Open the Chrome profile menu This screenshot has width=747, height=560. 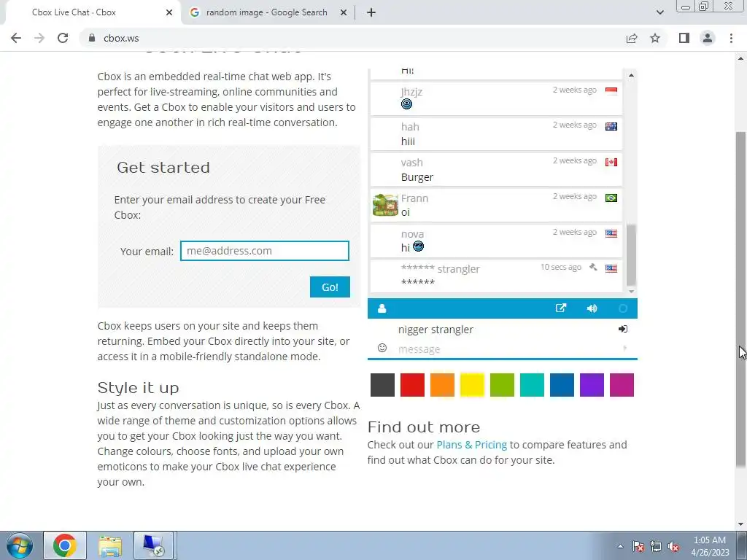pyautogui.click(x=708, y=38)
